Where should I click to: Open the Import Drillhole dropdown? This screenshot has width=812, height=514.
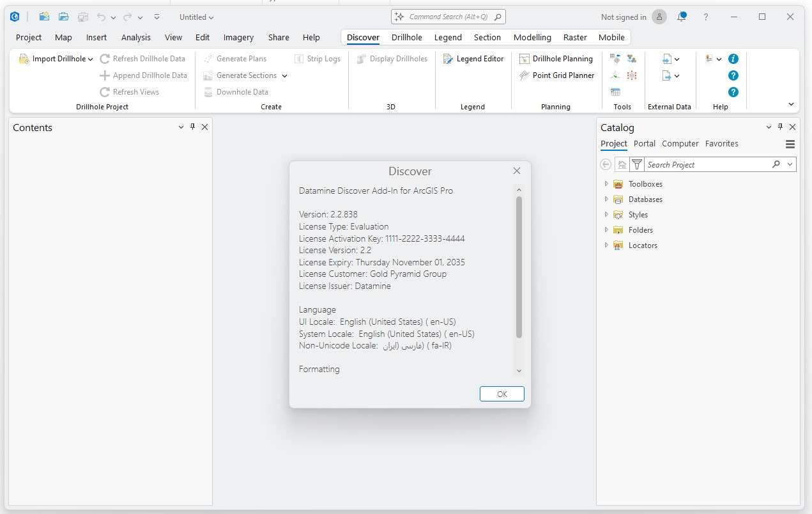click(x=90, y=59)
